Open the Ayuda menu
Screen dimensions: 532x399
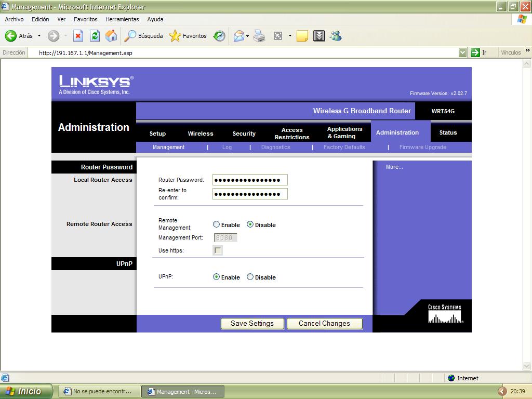(155, 19)
